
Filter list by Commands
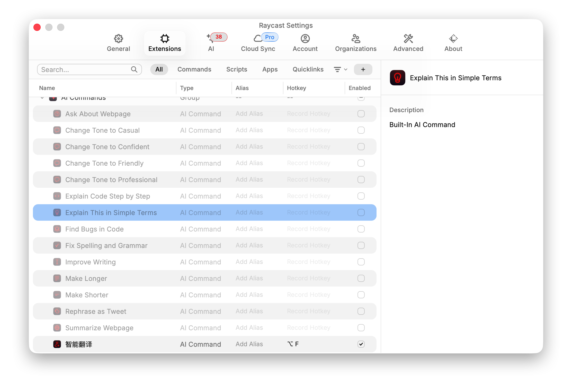[x=194, y=69]
